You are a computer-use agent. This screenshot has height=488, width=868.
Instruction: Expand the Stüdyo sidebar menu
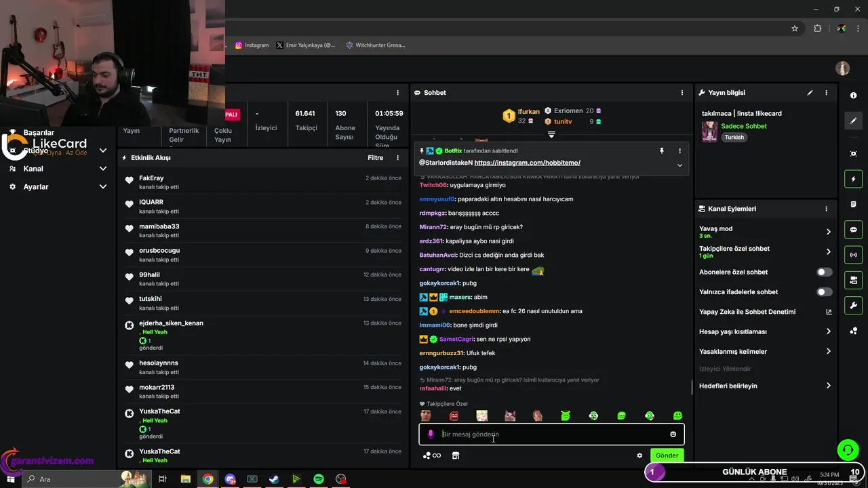[x=103, y=150]
